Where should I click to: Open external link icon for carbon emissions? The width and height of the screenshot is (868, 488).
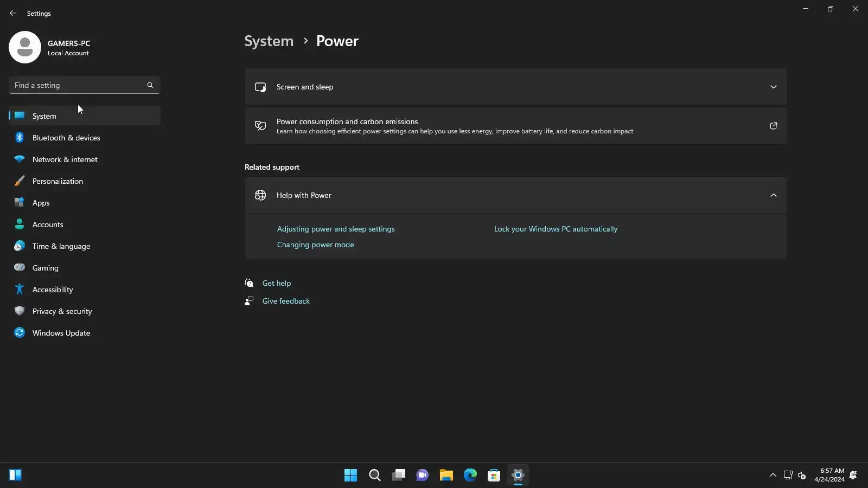point(774,126)
